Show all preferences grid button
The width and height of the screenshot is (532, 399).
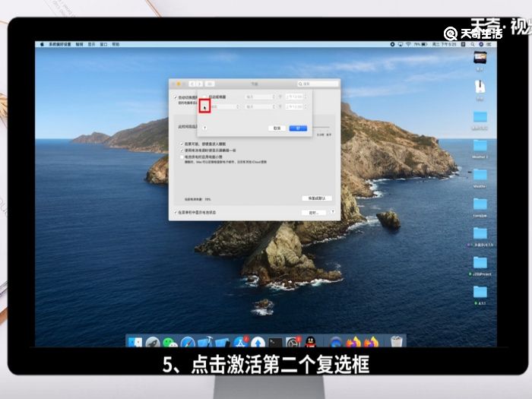point(210,84)
